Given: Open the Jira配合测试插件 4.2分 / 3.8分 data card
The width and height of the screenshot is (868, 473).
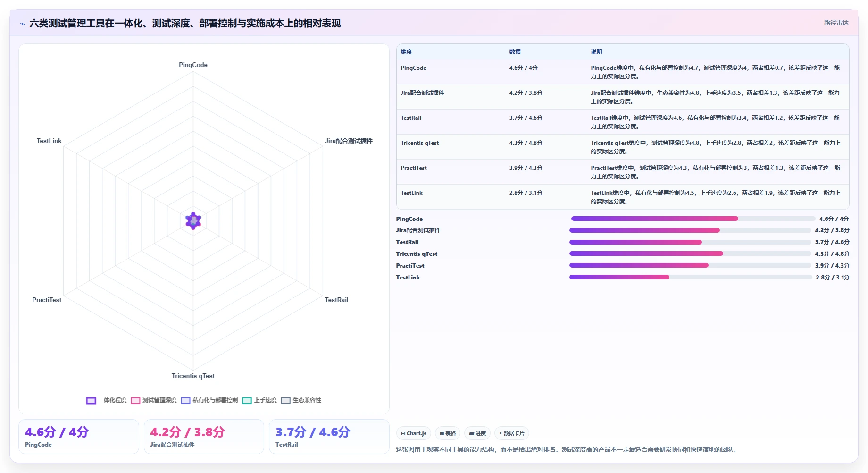Looking at the screenshot, I should (x=204, y=437).
